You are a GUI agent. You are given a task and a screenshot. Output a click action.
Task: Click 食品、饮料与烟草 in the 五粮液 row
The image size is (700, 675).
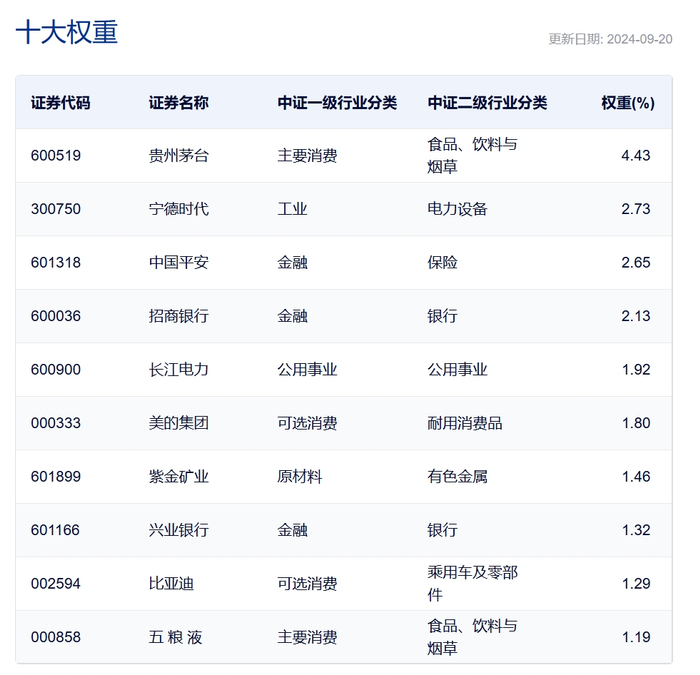[x=472, y=637]
